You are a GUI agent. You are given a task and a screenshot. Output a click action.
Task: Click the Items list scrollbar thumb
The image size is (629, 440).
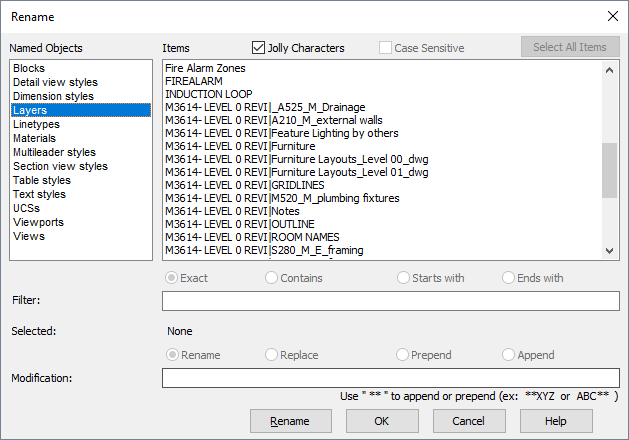pos(609,170)
